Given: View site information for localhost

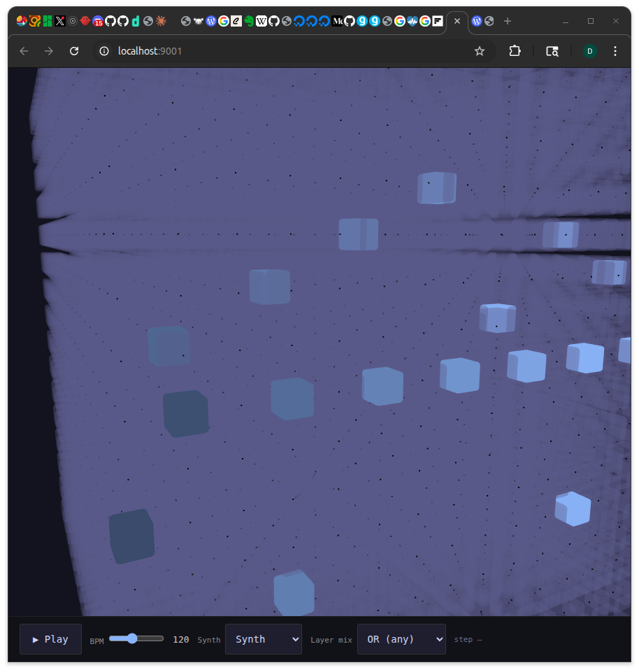Looking at the screenshot, I should (x=105, y=51).
